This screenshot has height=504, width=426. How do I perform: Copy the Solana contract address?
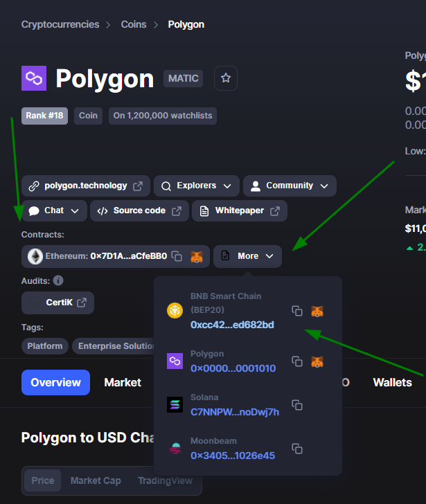(x=297, y=405)
